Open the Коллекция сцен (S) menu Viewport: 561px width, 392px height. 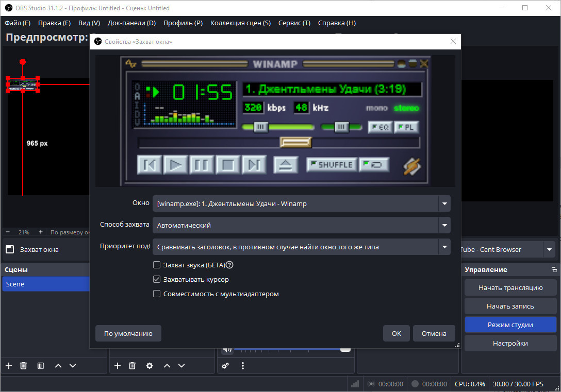tap(240, 23)
